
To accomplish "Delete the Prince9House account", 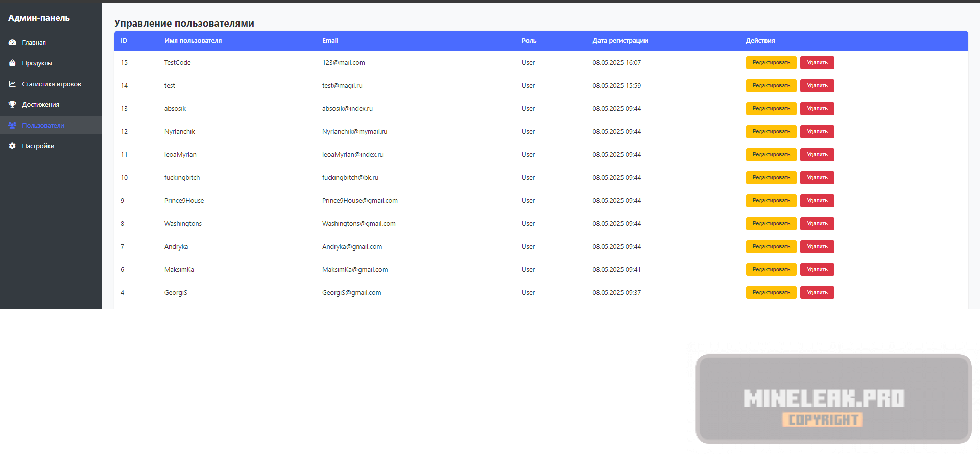I will (817, 200).
